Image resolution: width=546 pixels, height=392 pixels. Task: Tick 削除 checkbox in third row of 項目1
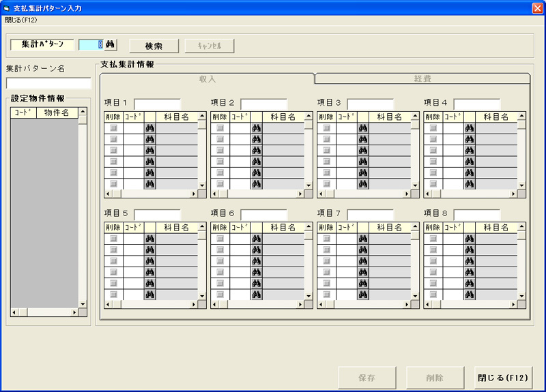[x=113, y=150]
